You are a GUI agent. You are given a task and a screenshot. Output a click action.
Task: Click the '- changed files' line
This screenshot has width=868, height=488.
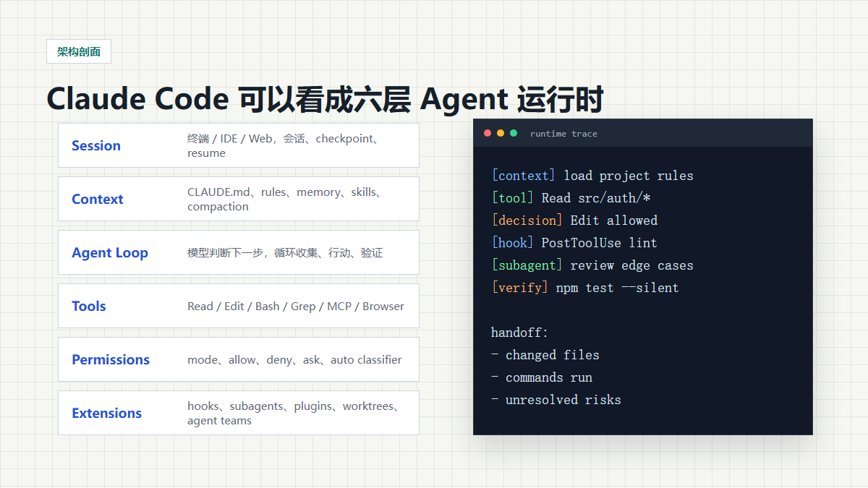[545, 355]
